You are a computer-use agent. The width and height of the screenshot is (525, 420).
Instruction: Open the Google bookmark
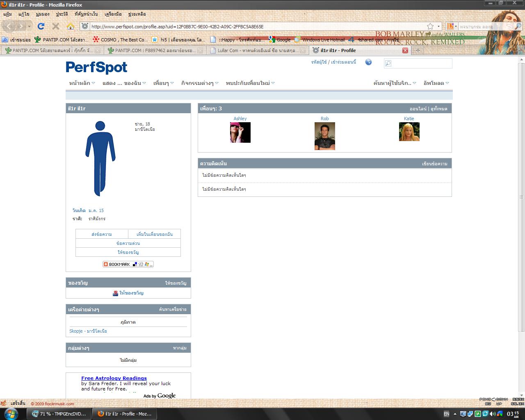coord(280,40)
